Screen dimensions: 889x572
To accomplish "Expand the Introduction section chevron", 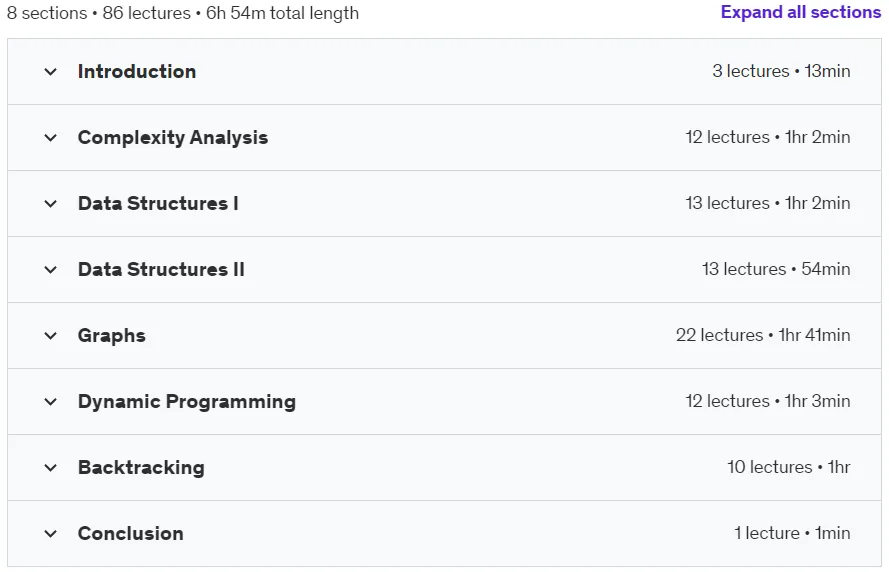I will pyautogui.click(x=50, y=72).
